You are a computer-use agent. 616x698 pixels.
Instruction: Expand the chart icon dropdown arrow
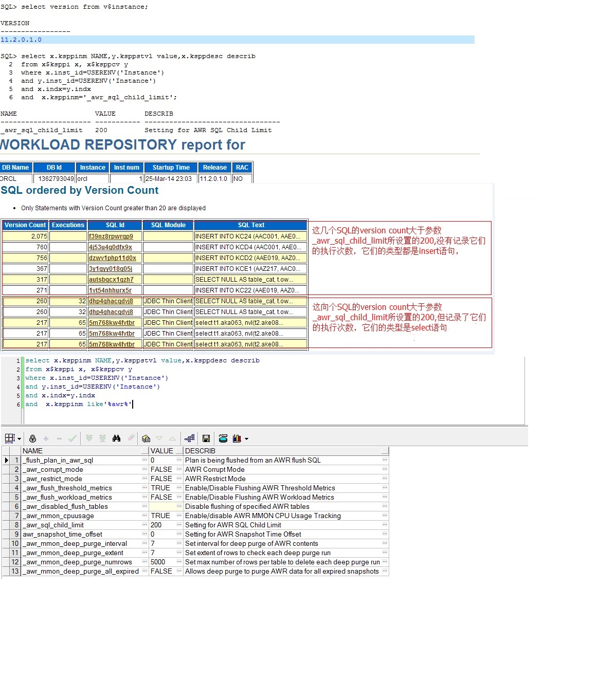click(247, 439)
